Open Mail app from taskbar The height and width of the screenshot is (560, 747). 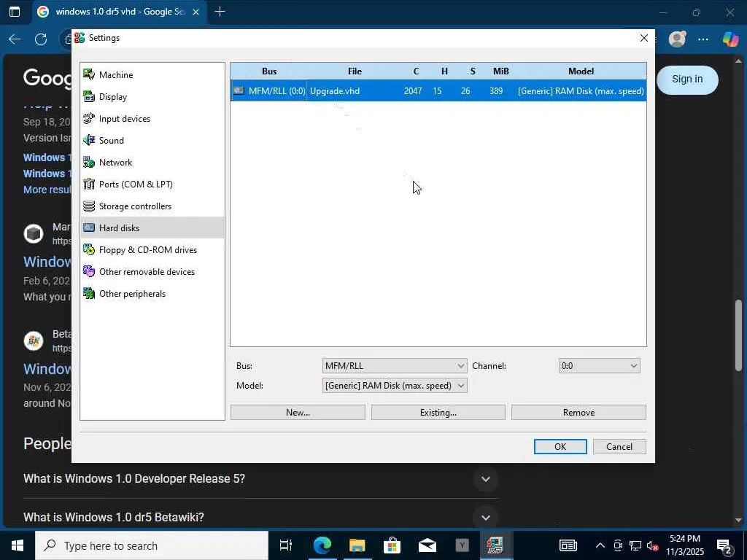coord(427,545)
